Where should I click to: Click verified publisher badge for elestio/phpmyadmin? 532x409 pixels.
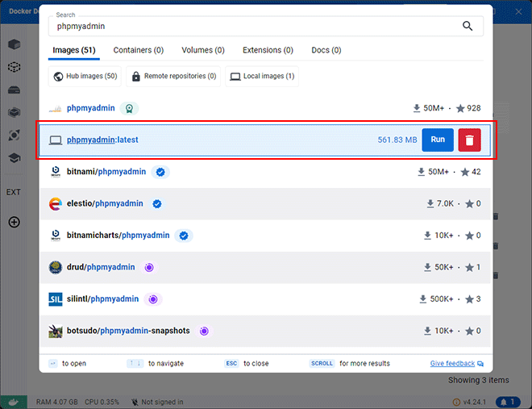(157, 204)
